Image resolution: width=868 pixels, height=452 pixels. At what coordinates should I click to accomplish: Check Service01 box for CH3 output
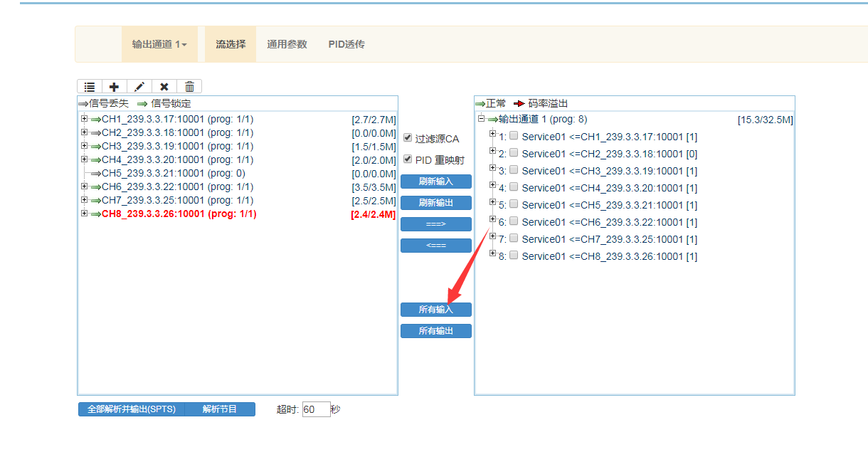(514, 170)
